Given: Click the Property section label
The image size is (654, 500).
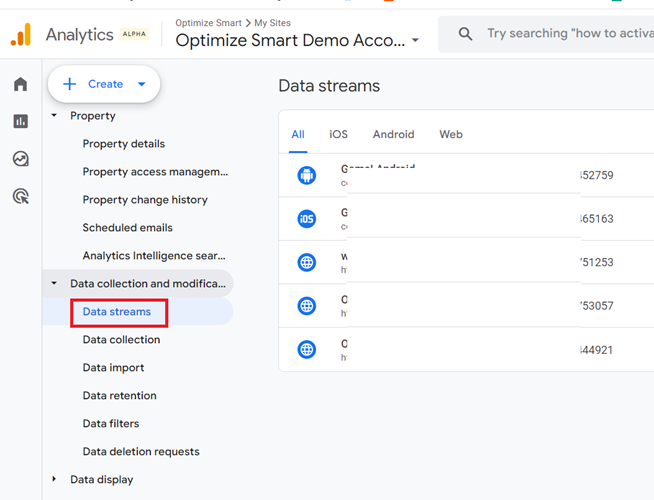Looking at the screenshot, I should pyautogui.click(x=93, y=116).
